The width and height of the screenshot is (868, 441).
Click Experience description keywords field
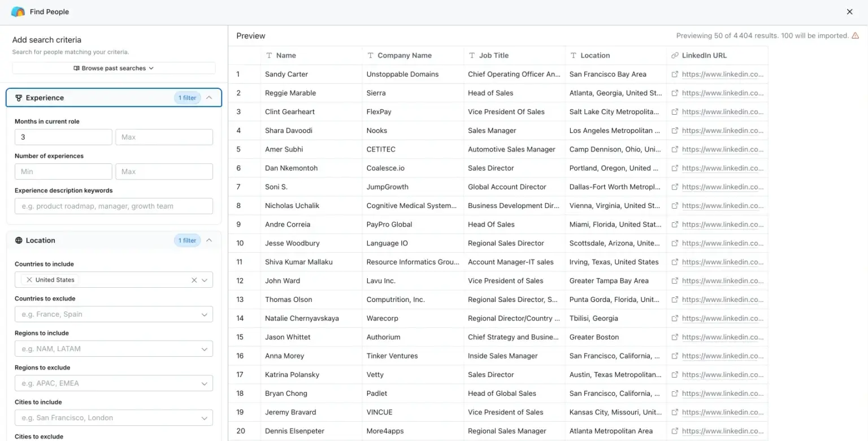click(114, 206)
